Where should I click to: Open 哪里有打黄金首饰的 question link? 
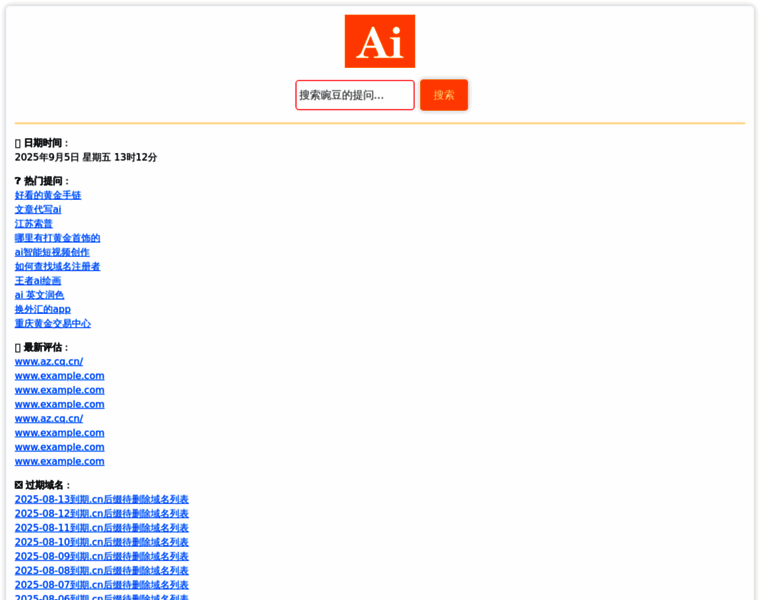pyautogui.click(x=57, y=238)
